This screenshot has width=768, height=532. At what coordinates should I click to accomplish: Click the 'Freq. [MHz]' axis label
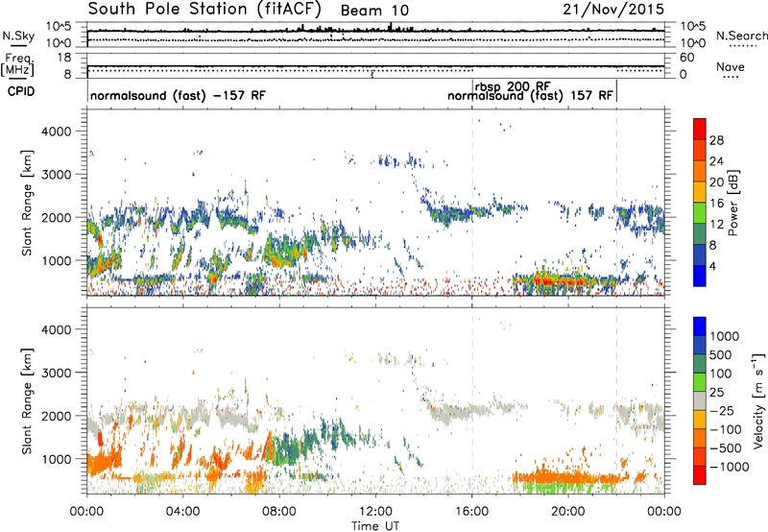point(17,64)
